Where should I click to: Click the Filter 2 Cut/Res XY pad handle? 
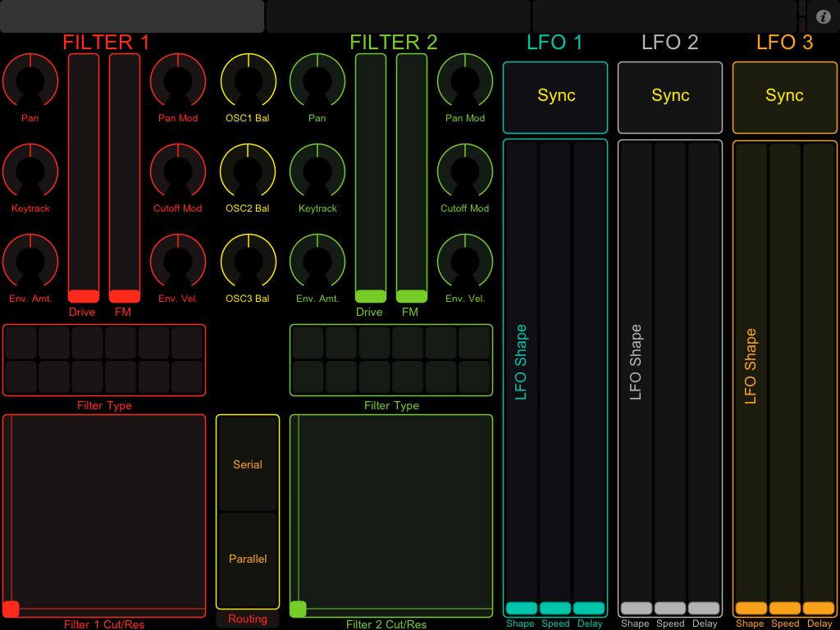tap(298, 609)
